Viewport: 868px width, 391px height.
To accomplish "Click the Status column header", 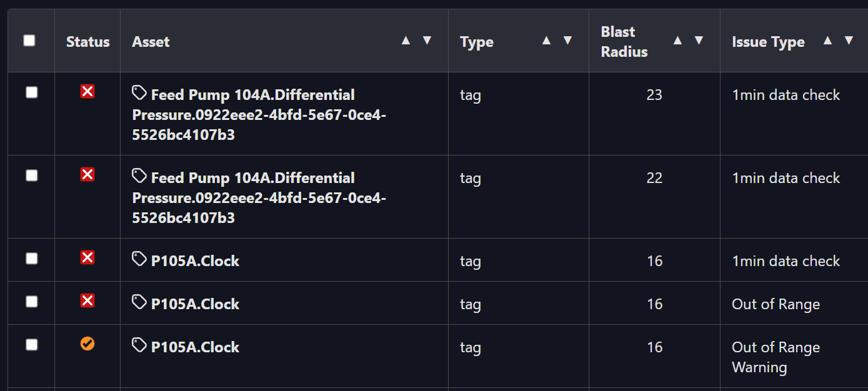I will (87, 42).
